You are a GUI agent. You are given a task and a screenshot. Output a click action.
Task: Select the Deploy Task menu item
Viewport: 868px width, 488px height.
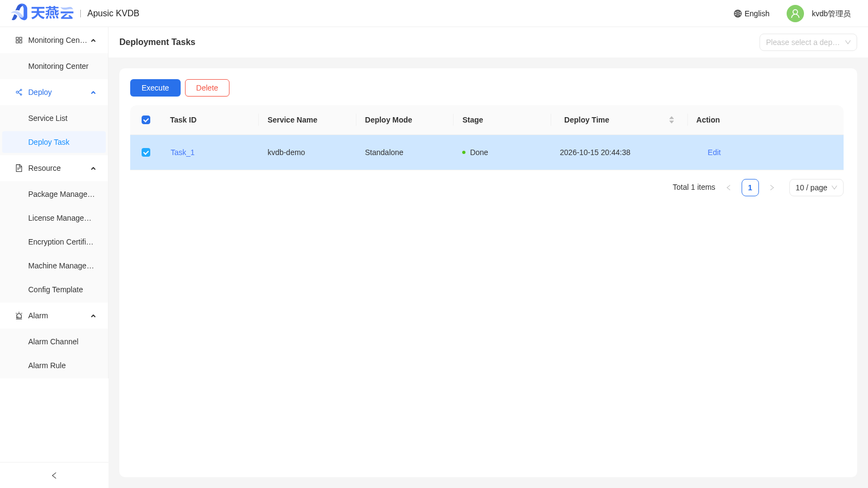[x=54, y=142]
